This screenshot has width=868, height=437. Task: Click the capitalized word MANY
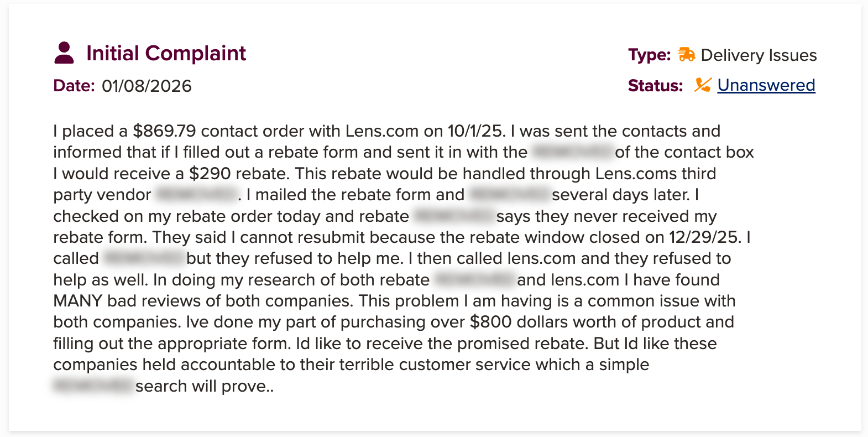pyautogui.click(x=77, y=301)
